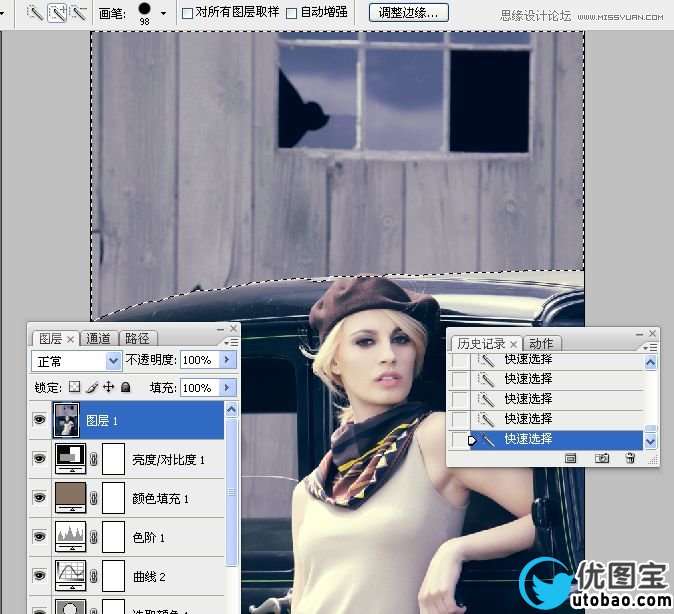Switch to the 路径 tab
This screenshot has width=674, height=614.
[x=138, y=339]
